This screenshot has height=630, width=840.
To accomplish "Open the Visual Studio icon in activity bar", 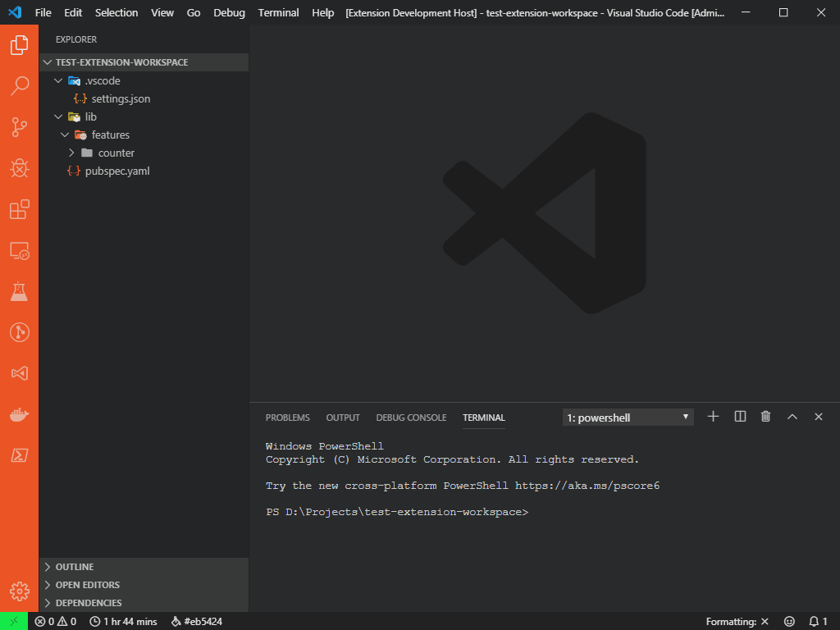I will (20, 373).
